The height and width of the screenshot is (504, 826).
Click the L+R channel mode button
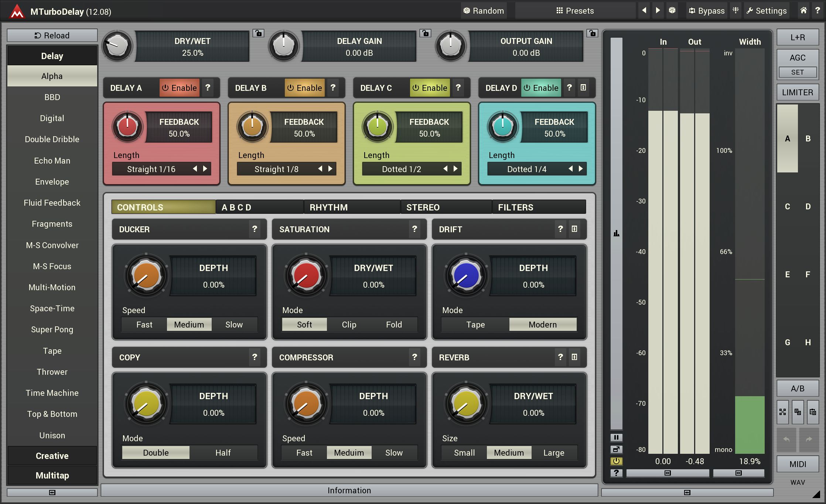(x=798, y=37)
